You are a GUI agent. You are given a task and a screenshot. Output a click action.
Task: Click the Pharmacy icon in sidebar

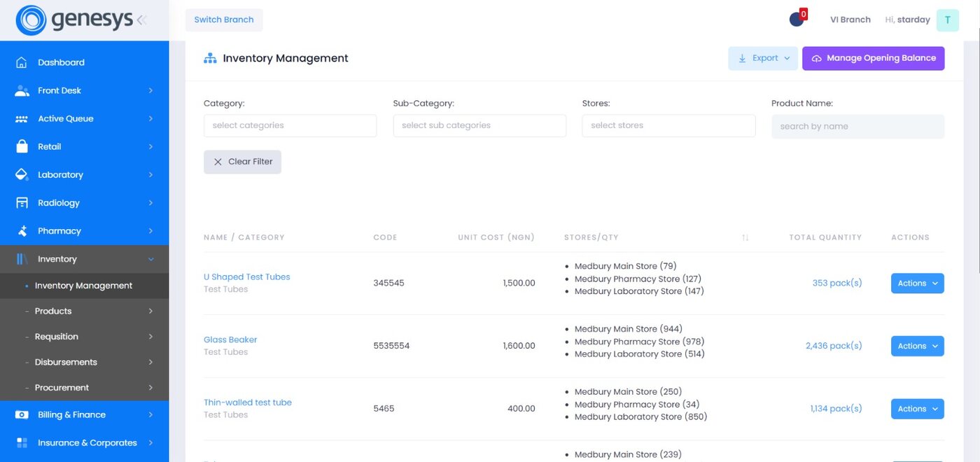pyautogui.click(x=22, y=230)
